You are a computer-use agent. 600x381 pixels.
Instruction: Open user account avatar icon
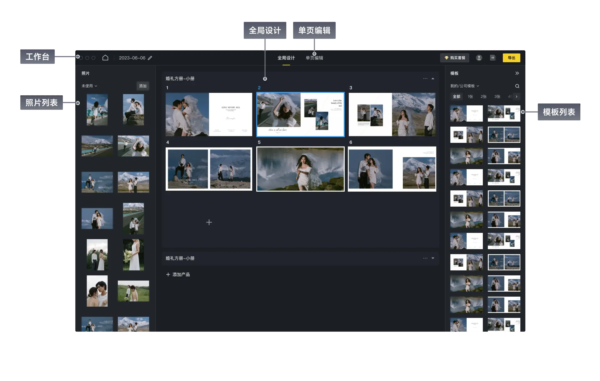tap(479, 58)
